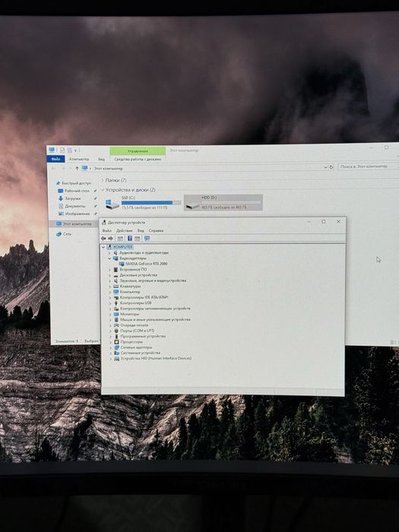Maximize the Device Manager window
This screenshot has height=532, width=399.
[x=324, y=222]
